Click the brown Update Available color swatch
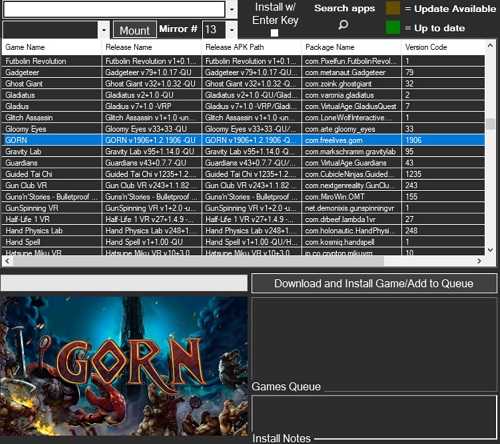500x444 pixels. (x=393, y=8)
